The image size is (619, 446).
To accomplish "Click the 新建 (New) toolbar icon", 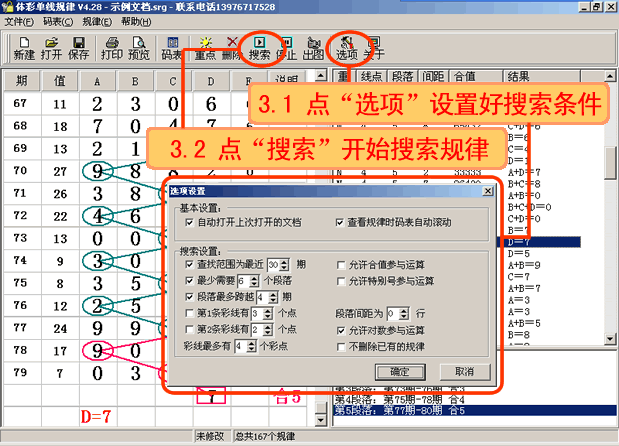I will click(24, 49).
